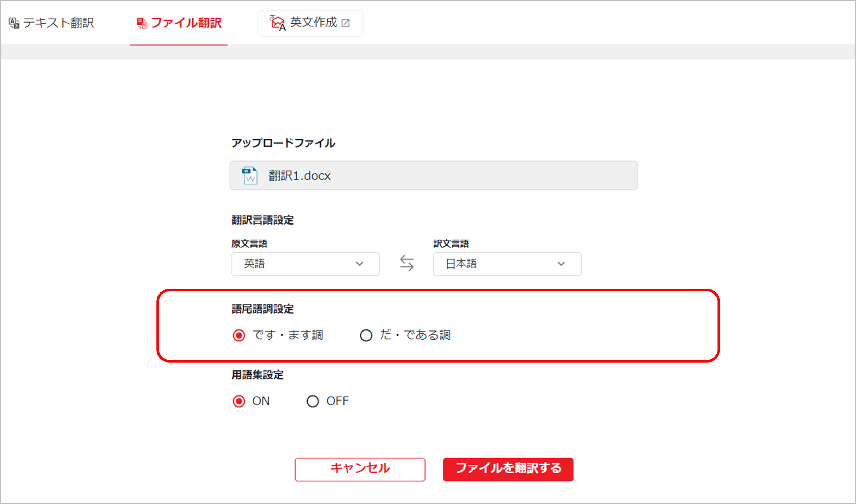Turn 用語集設定 OFF
Viewport: 856px width, 504px height.
coord(313,401)
